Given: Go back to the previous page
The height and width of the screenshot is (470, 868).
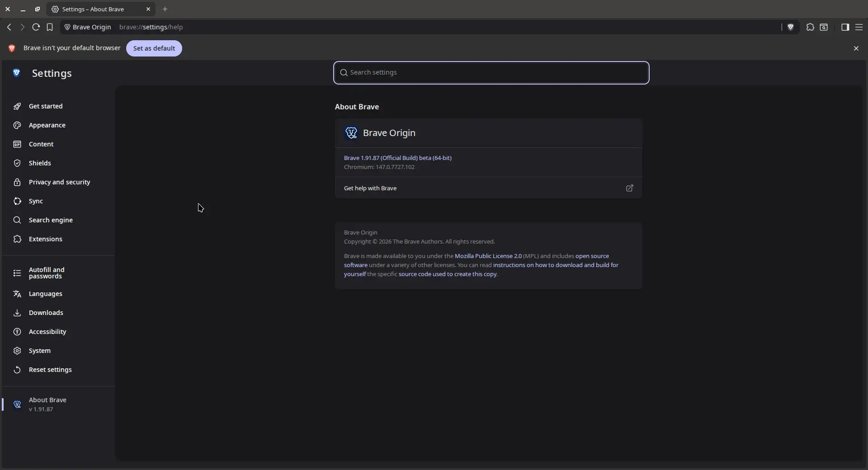Looking at the screenshot, I should coord(9,27).
